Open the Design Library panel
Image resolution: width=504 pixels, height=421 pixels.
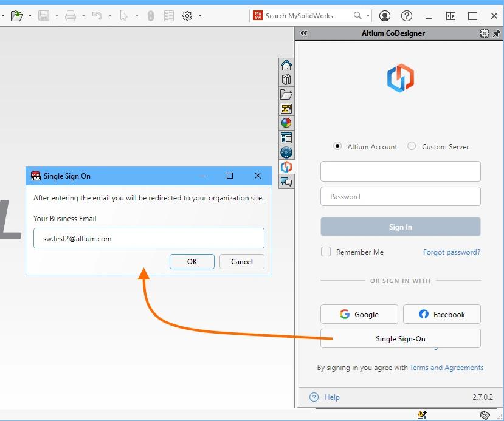point(286,80)
